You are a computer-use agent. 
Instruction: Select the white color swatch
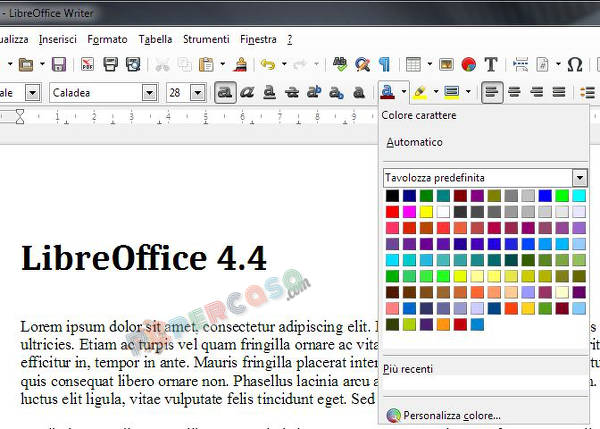coord(443,212)
